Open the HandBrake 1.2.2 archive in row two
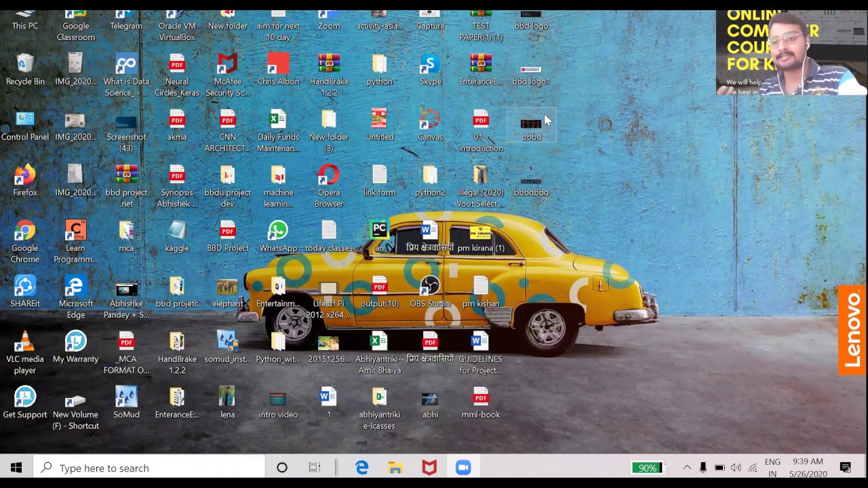 329,75
